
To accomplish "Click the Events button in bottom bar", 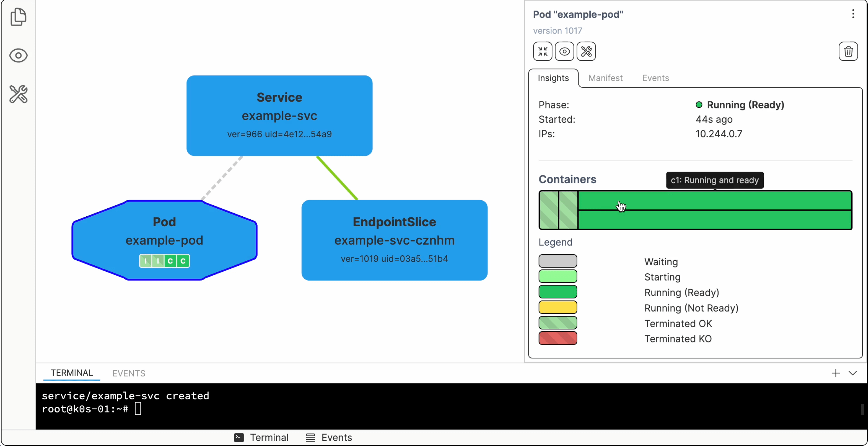I will point(329,437).
